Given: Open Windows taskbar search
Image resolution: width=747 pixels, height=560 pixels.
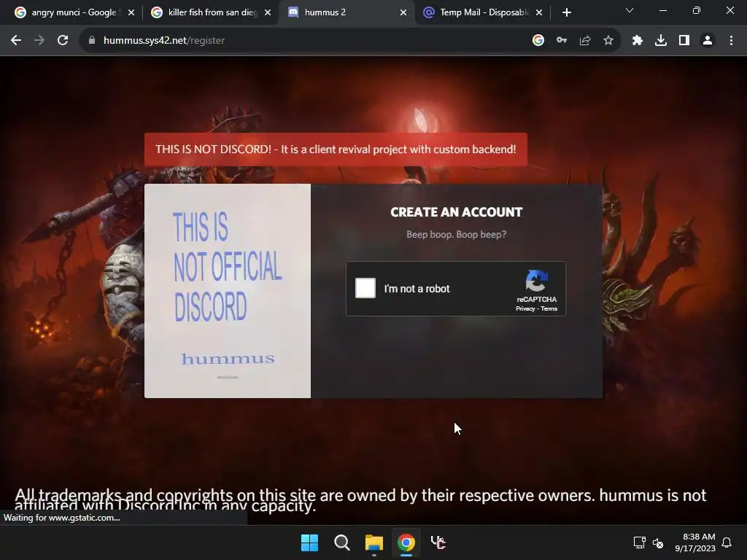Looking at the screenshot, I should 341,542.
